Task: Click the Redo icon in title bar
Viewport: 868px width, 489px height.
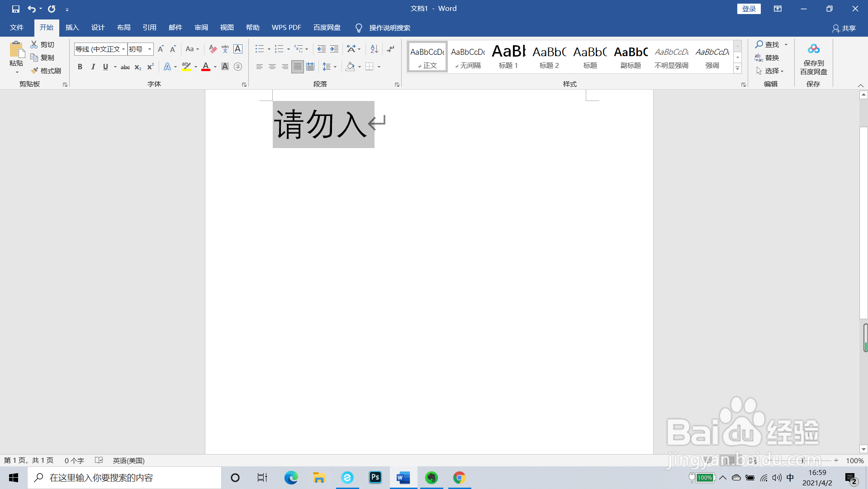Action: point(52,9)
